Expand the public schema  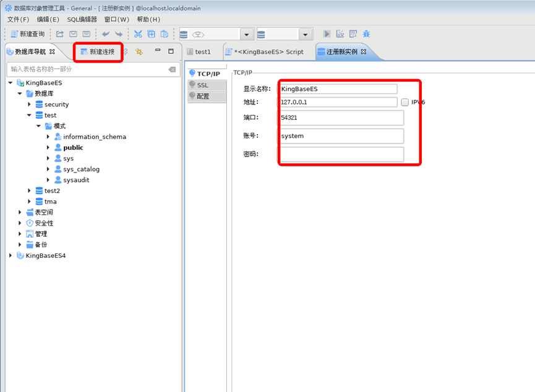(x=48, y=148)
